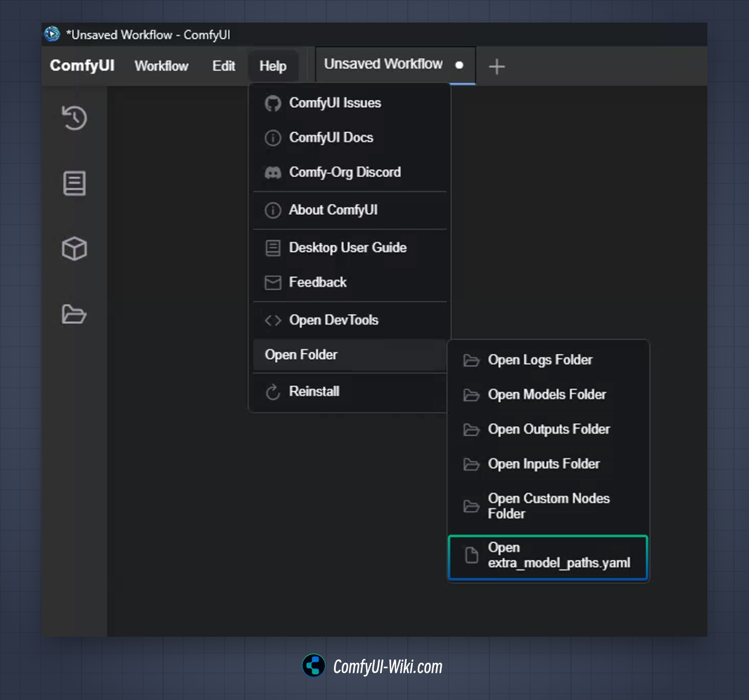Choose Open extra_model_paths.yaml
749x700 pixels.
(x=548, y=558)
